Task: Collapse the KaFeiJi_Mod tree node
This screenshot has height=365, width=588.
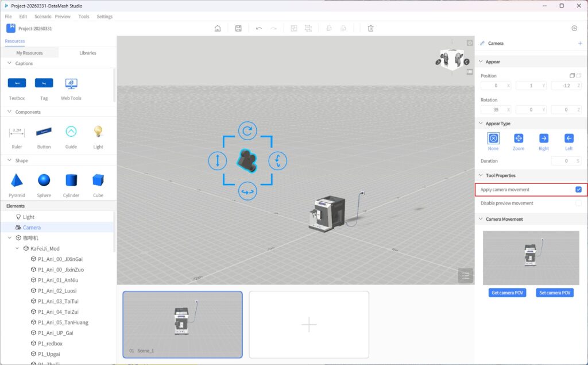Action: (17, 248)
